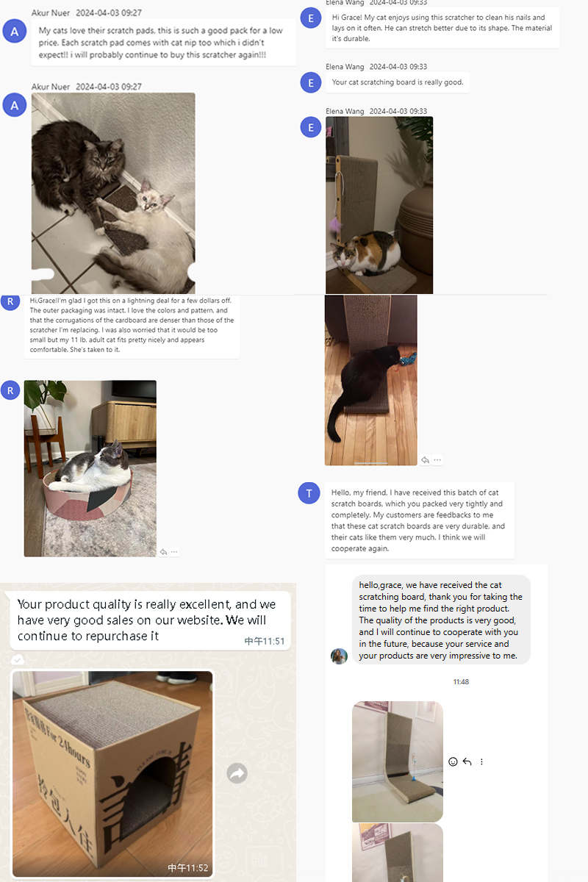Open the two cats on tile floor photo
Screen dimensions: 588x882
tap(113, 193)
